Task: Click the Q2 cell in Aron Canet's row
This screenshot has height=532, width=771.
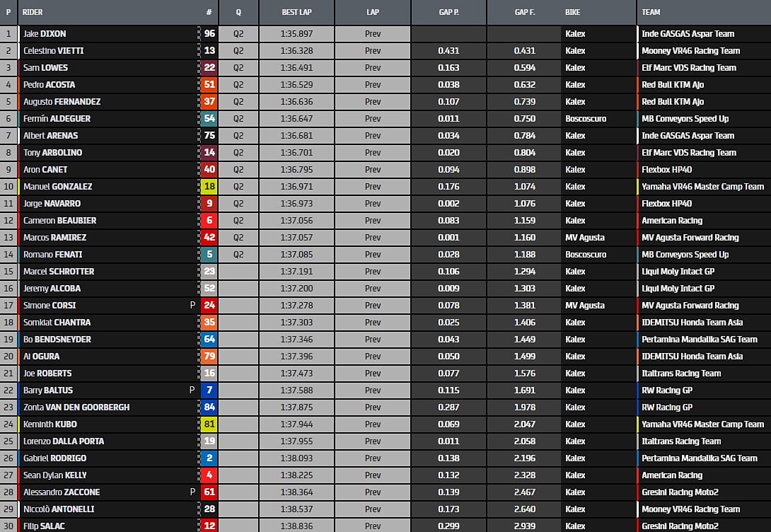Action: point(238,170)
